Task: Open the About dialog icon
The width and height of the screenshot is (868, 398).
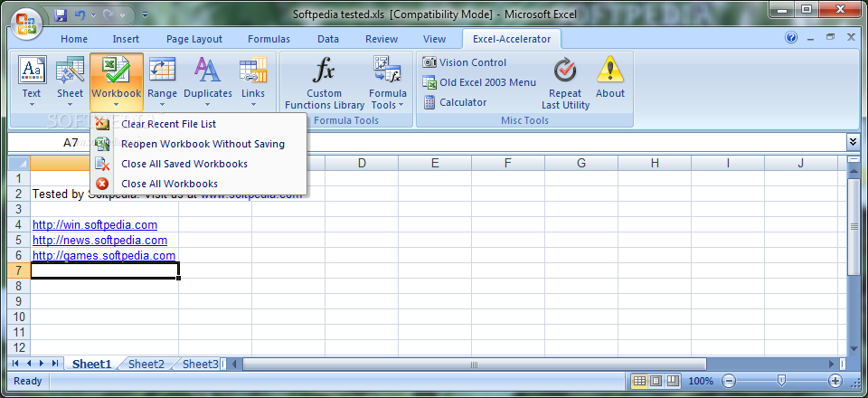Action: [610, 70]
